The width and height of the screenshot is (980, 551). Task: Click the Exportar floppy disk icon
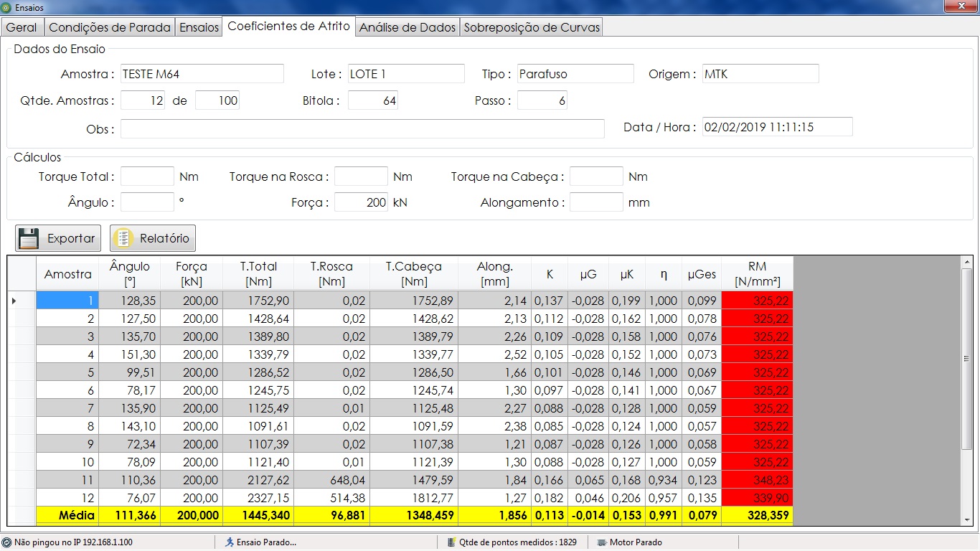coord(28,238)
